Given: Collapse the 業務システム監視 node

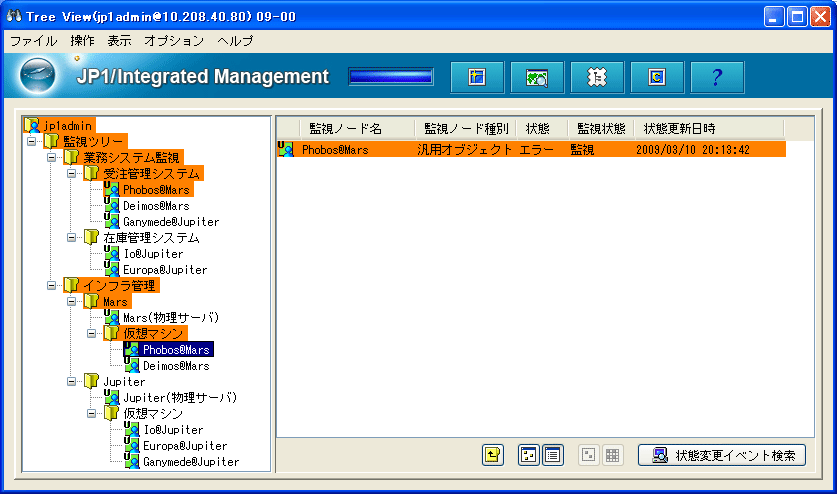Looking at the screenshot, I should (x=51, y=158).
